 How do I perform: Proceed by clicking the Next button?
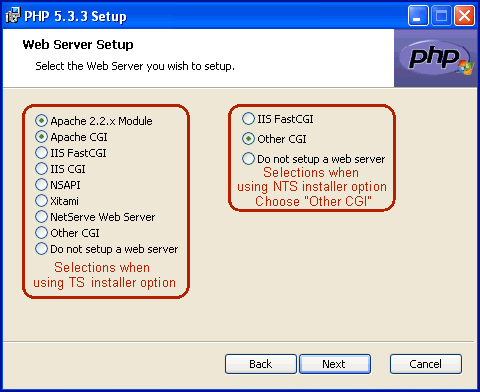pos(335,364)
